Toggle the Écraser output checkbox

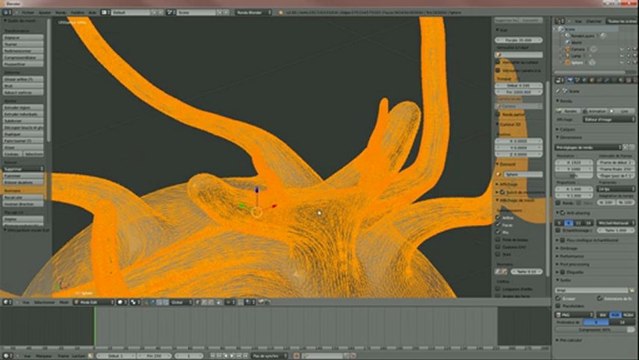(x=558, y=298)
